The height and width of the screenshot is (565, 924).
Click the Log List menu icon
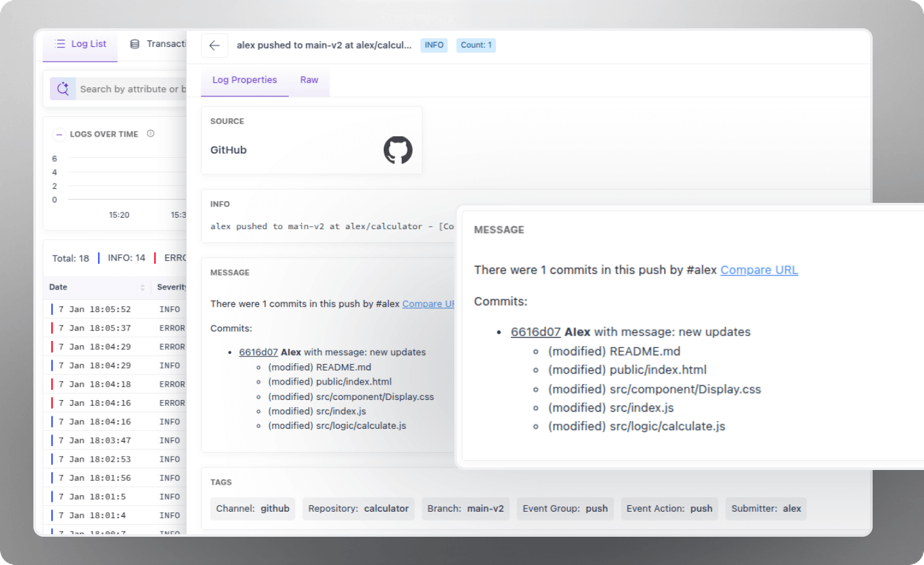click(61, 44)
